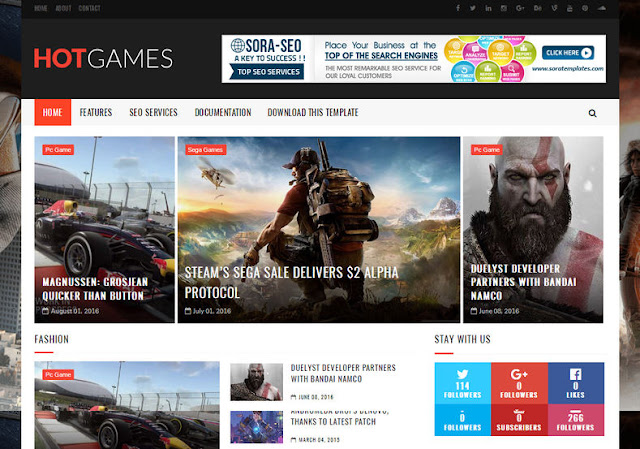Image resolution: width=640 pixels, height=449 pixels.
Task: Click the LinkedIn icon in top bar
Action: [x=488, y=8]
